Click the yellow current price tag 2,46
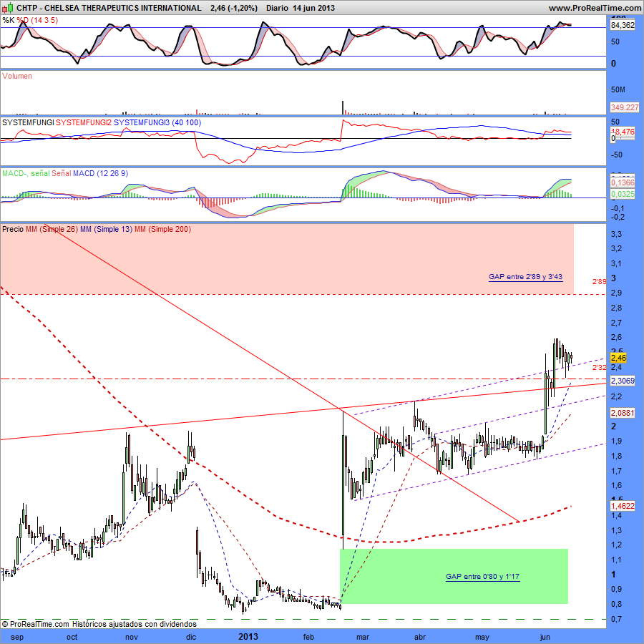 click(x=618, y=358)
